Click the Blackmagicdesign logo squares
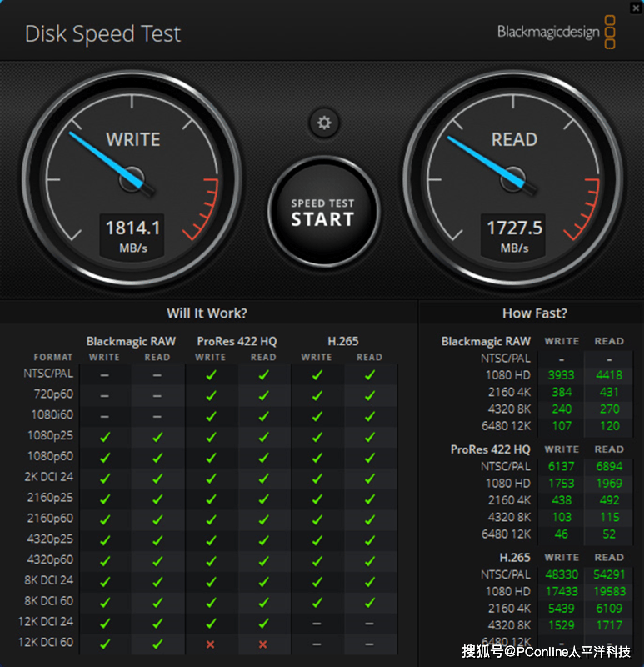Image resolution: width=644 pixels, height=667 pixels. 610,32
